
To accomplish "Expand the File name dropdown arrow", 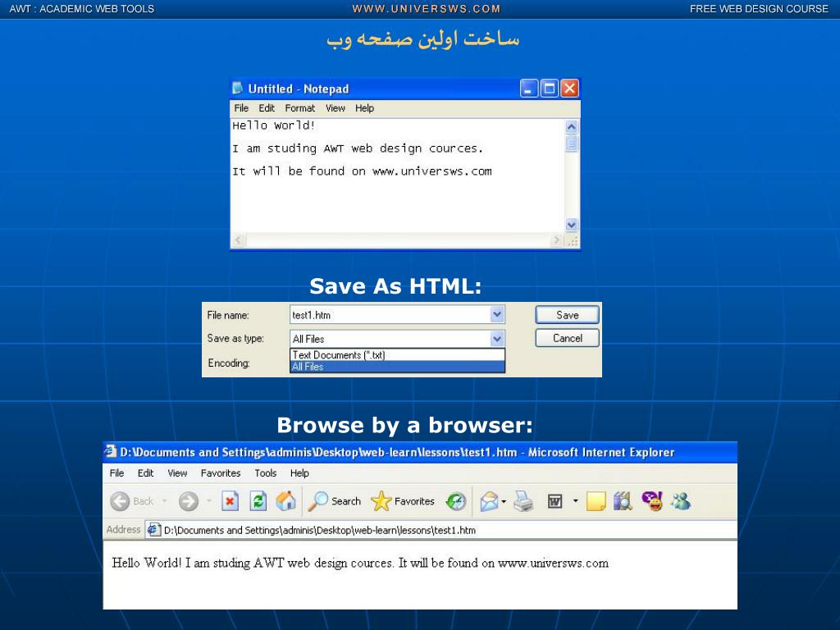I will (x=497, y=314).
